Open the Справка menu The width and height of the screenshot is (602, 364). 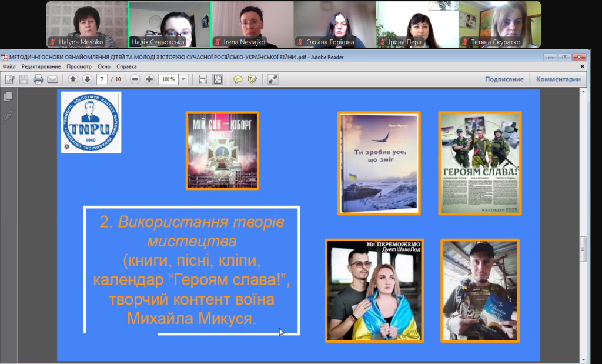click(x=127, y=66)
